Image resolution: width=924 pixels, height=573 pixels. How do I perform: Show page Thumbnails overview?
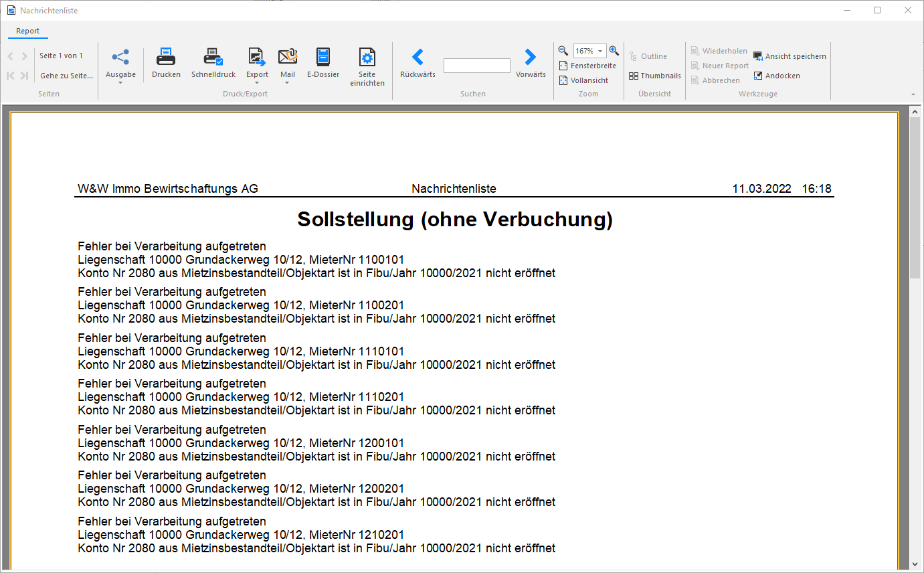(x=655, y=76)
